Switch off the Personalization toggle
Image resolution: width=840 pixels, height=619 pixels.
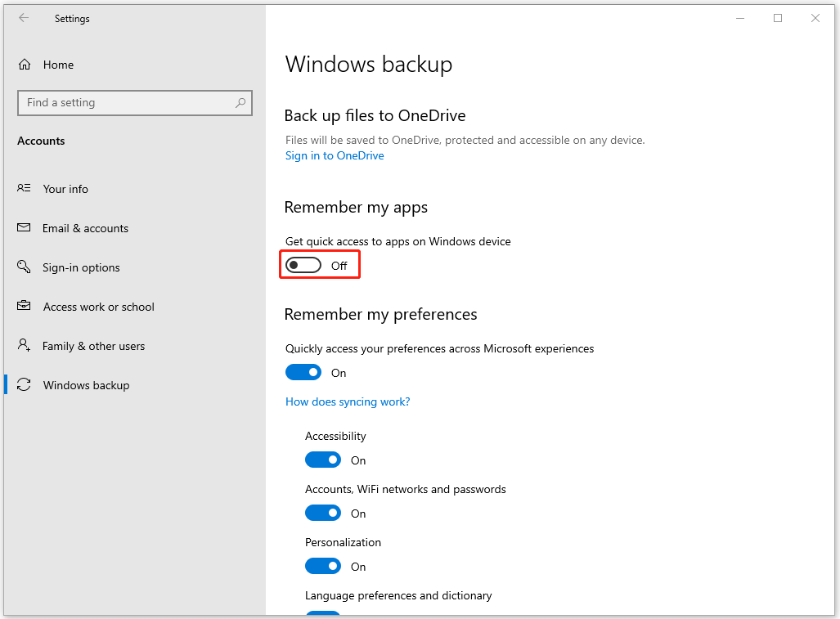point(323,566)
